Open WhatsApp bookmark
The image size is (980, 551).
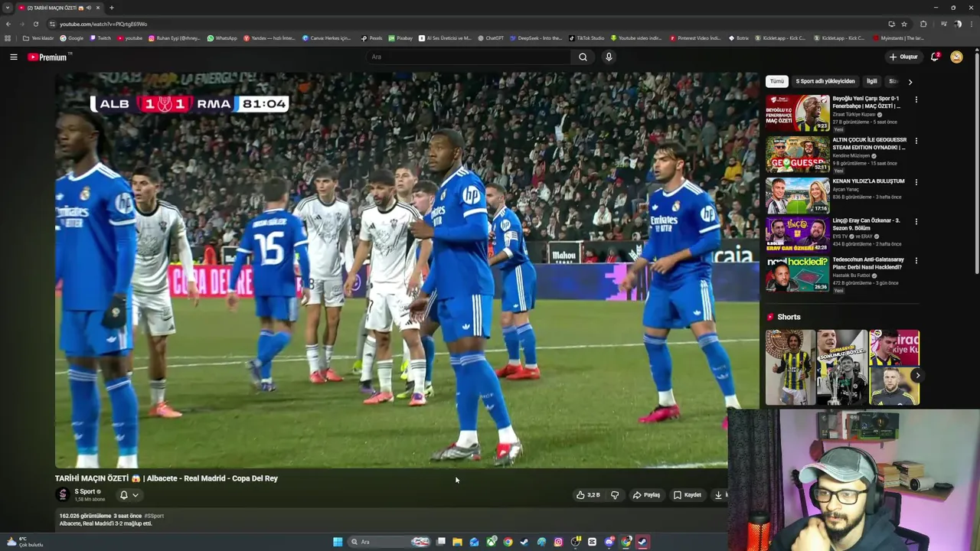tap(222, 37)
